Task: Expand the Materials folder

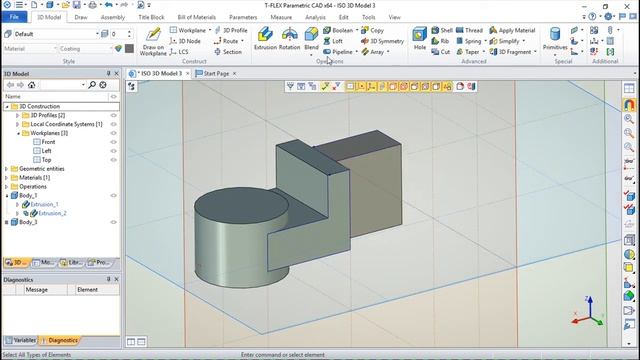Action: pos(7,178)
